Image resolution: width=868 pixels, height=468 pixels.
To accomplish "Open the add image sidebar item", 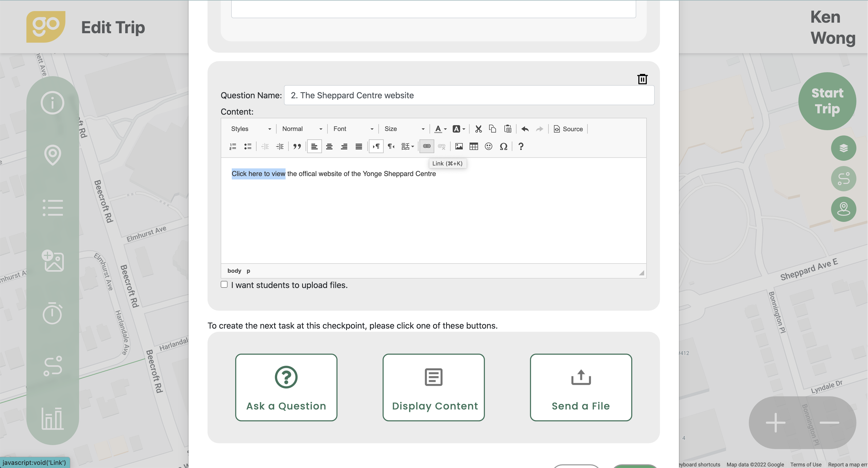I will tap(52, 260).
